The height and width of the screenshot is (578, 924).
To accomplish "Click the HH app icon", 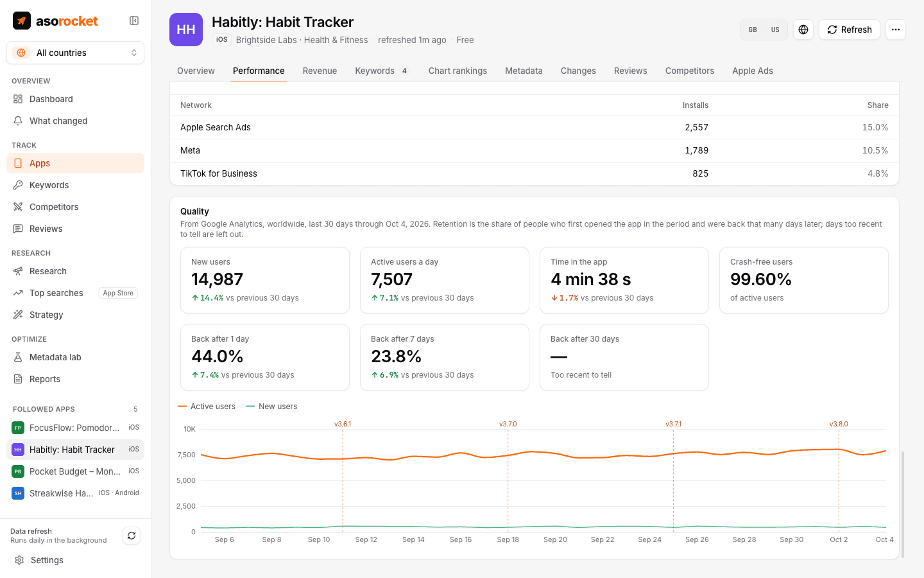I will pyautogui.click(x=186, y=30).
